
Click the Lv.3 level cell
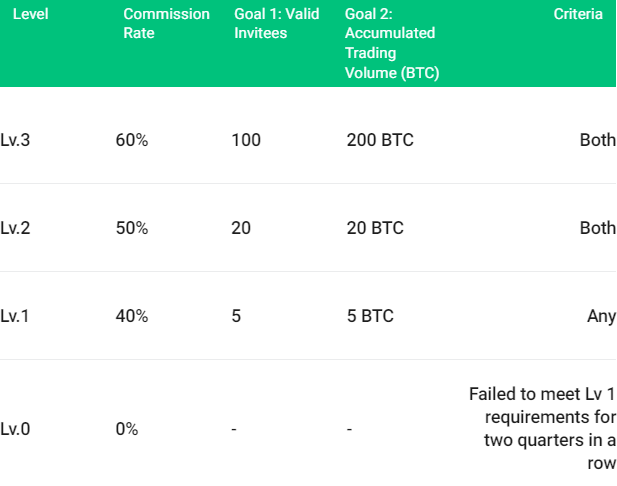(15, 140)
